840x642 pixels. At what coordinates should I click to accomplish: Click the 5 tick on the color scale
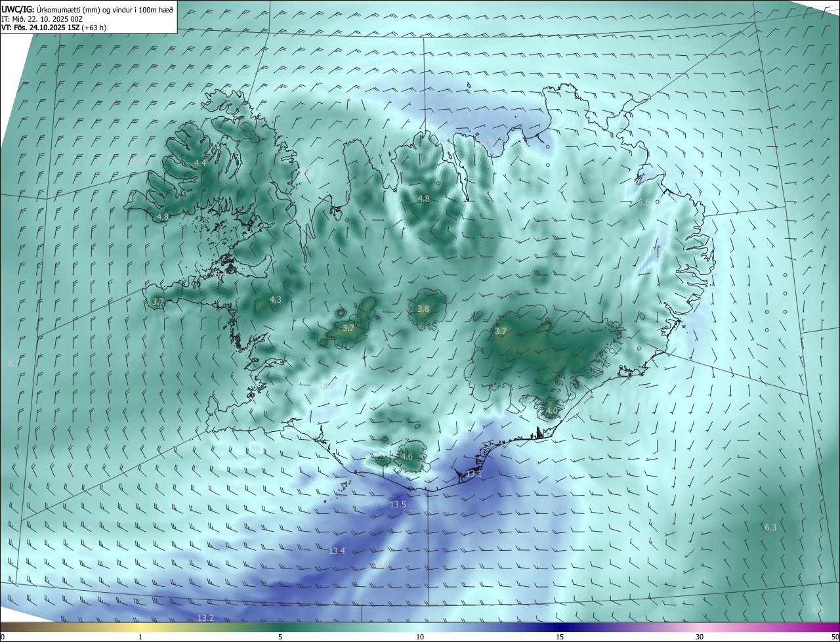pos(280,637)
